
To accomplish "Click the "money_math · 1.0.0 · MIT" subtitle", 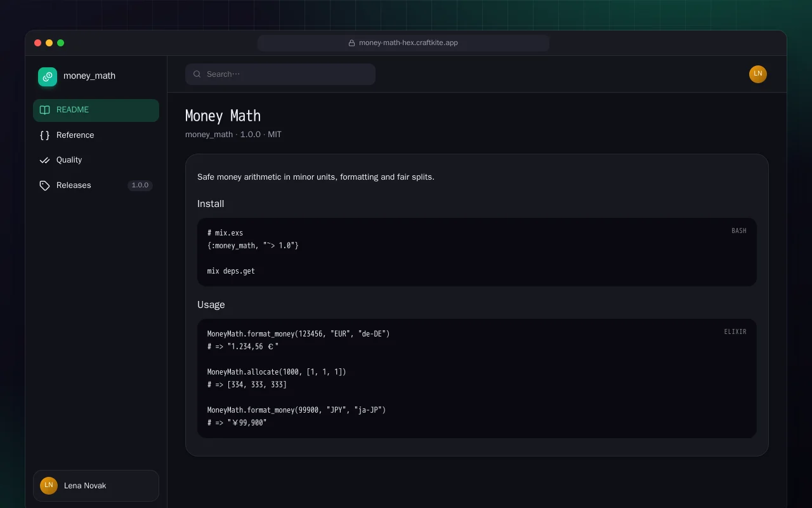I will [x=233, y=135].
